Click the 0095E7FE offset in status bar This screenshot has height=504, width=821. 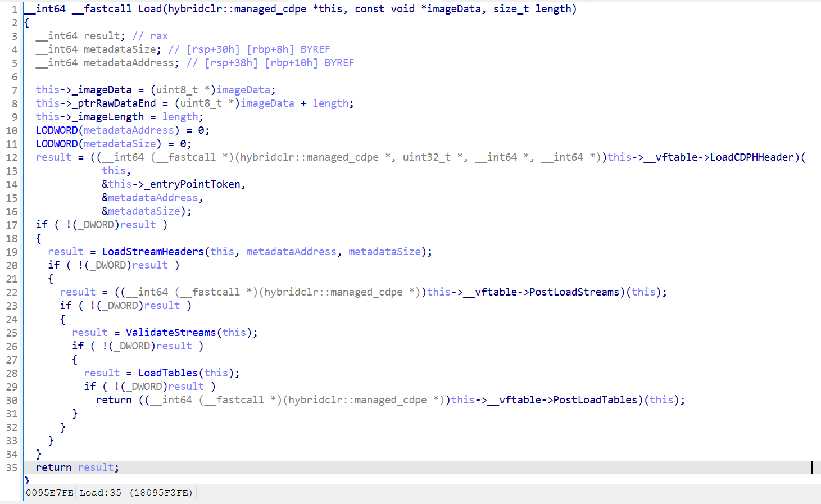tap(49, 493)
